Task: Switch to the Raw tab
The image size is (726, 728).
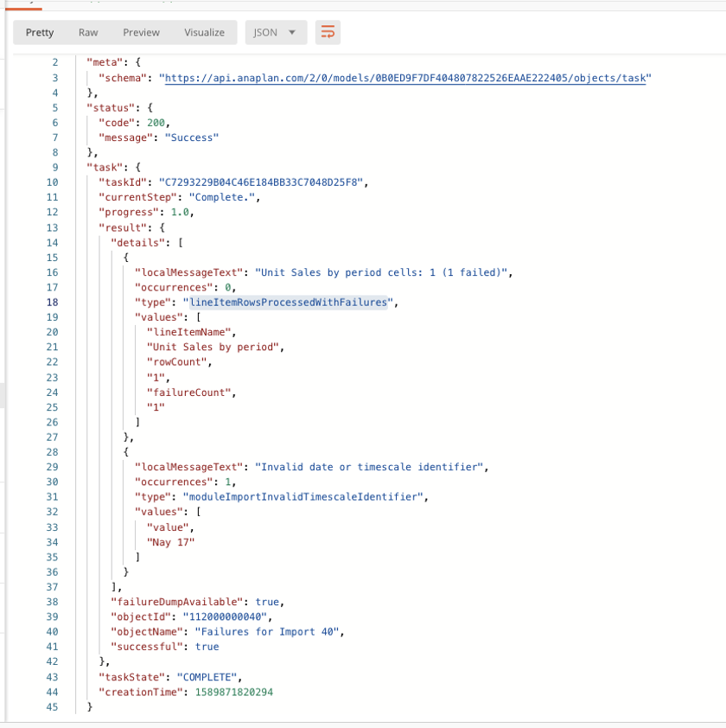Action: point(87,32)
